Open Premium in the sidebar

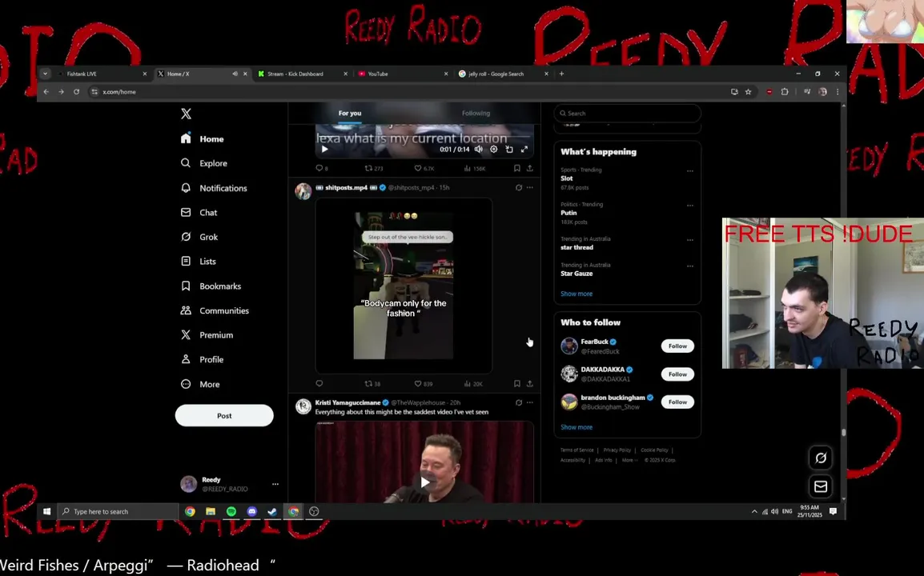[x=207, y=334]
